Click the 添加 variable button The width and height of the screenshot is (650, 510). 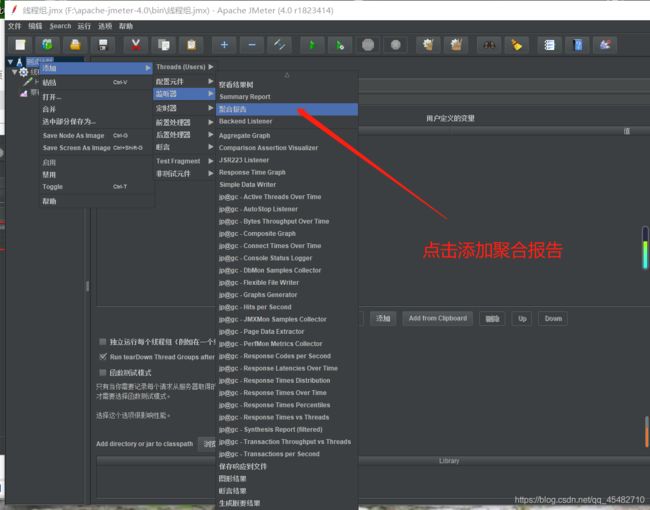coord(383,318)
